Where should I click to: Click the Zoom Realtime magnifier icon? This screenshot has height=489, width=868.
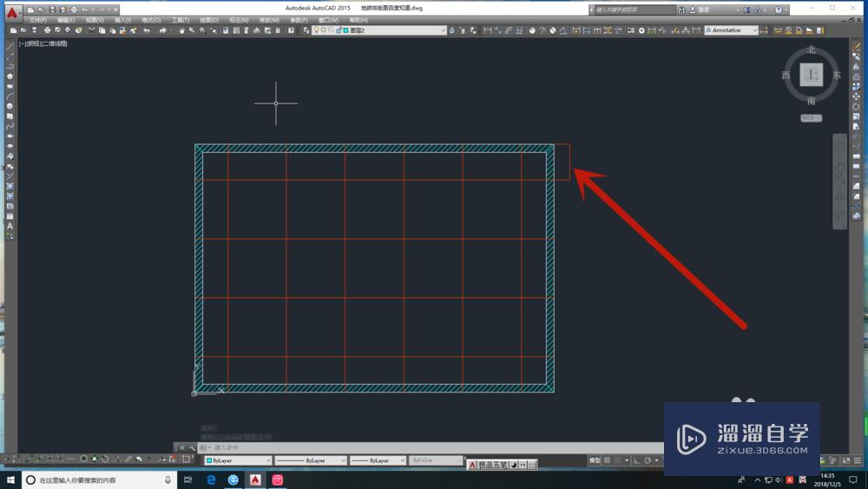(x=192, y=30)
